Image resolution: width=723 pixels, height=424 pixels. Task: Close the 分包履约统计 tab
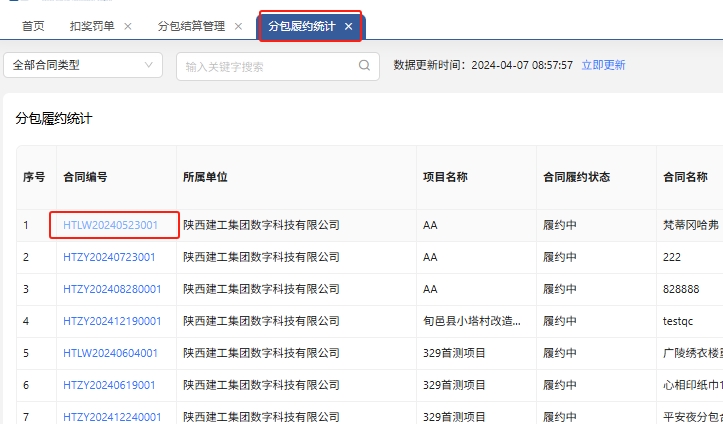[348, 27]
